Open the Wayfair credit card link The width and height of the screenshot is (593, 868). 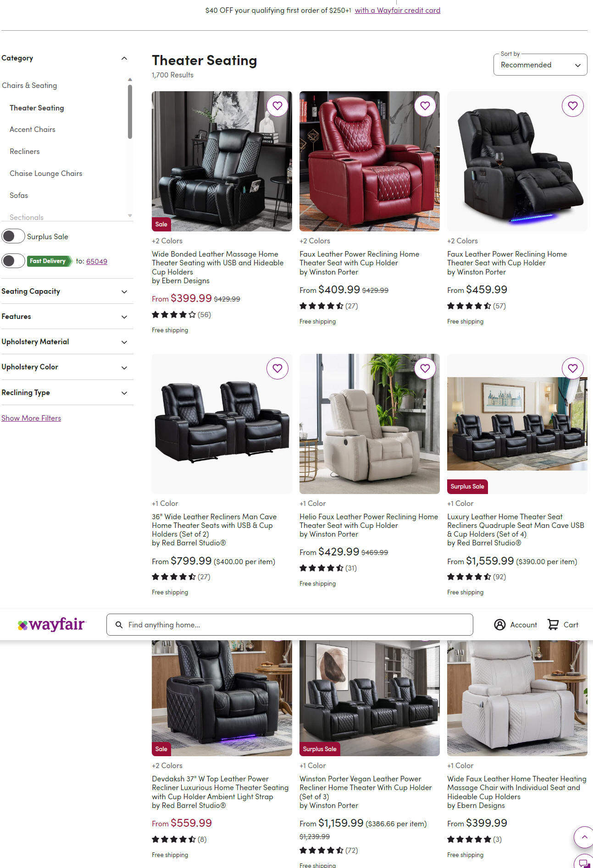(397, 10)
